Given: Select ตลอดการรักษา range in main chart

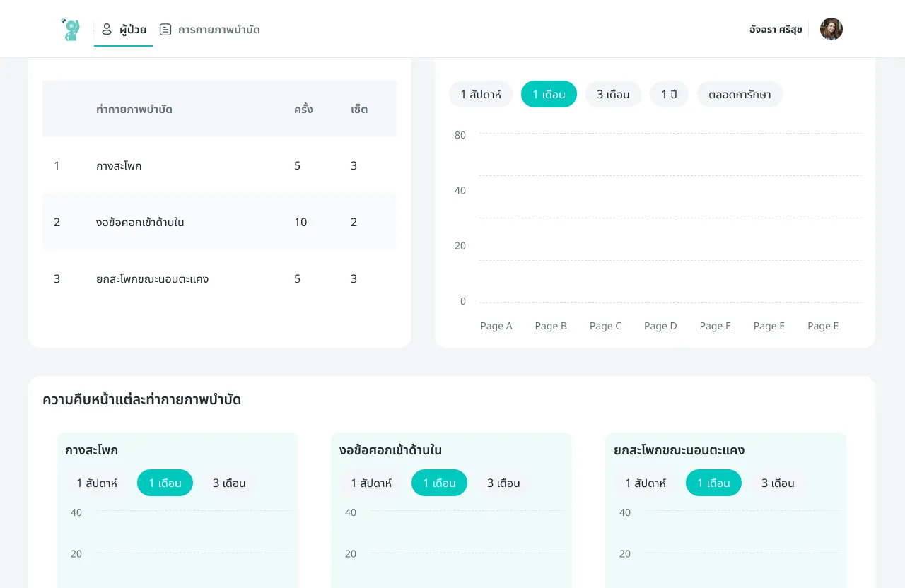Looking at the screenshot, I should [x=740, y=94].
